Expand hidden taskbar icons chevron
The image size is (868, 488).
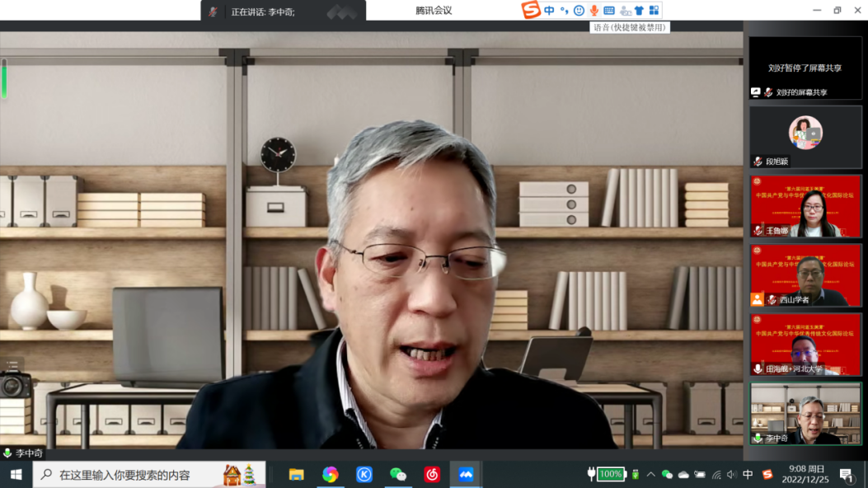(x=650, y=475)
